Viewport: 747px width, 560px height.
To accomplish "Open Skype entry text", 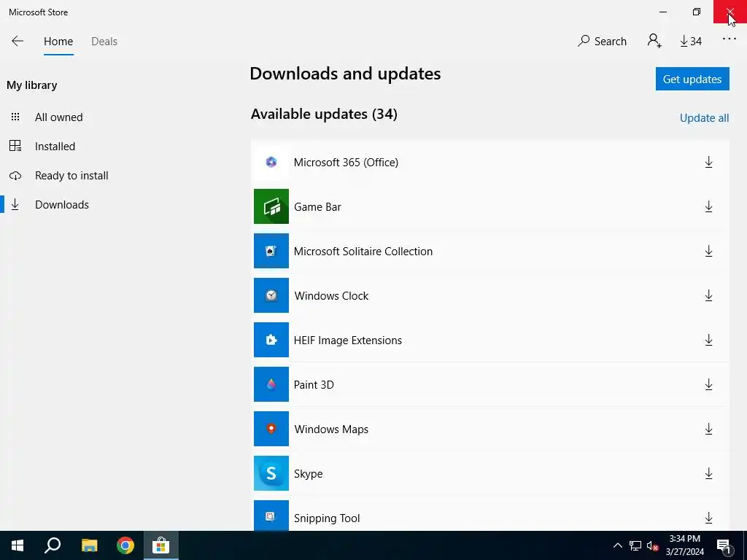I will pyautogui.click(x=309, y=474).
